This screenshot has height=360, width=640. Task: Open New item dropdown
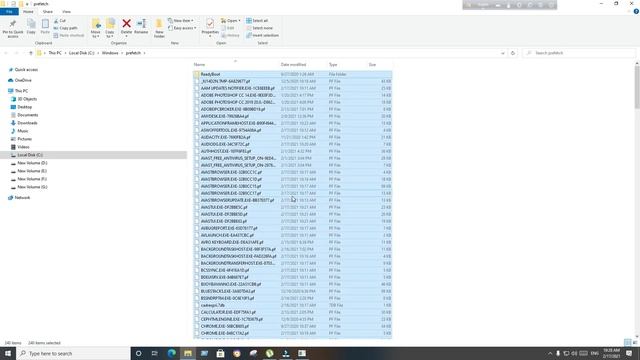tap(181, 20)
